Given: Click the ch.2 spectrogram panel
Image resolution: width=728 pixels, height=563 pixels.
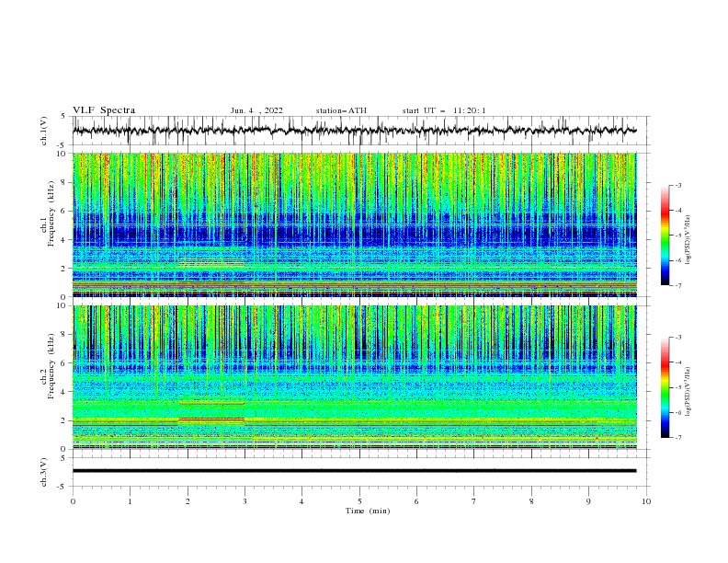Looking at the screenshot, I should (355, 377).
